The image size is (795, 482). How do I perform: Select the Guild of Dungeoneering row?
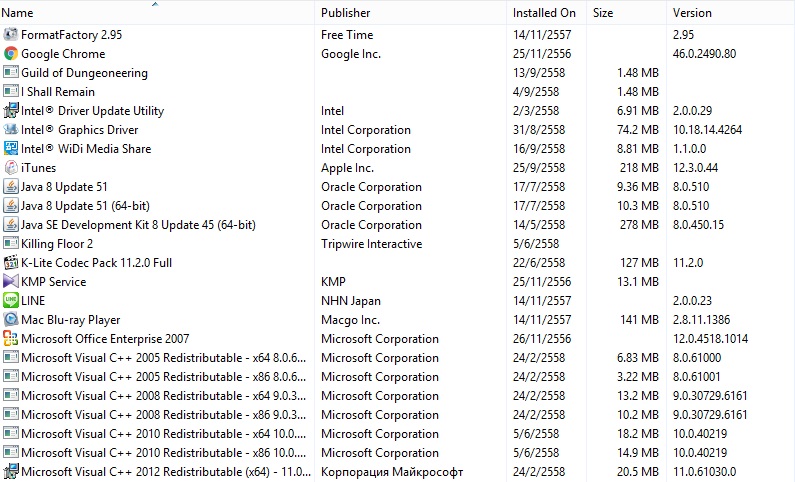398,72
